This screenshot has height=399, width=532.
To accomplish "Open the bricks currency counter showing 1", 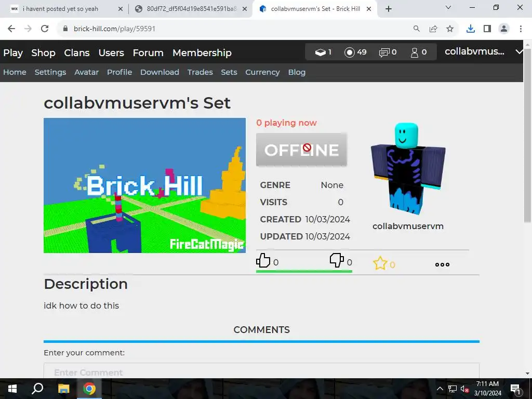I will [x=323, y=52].
